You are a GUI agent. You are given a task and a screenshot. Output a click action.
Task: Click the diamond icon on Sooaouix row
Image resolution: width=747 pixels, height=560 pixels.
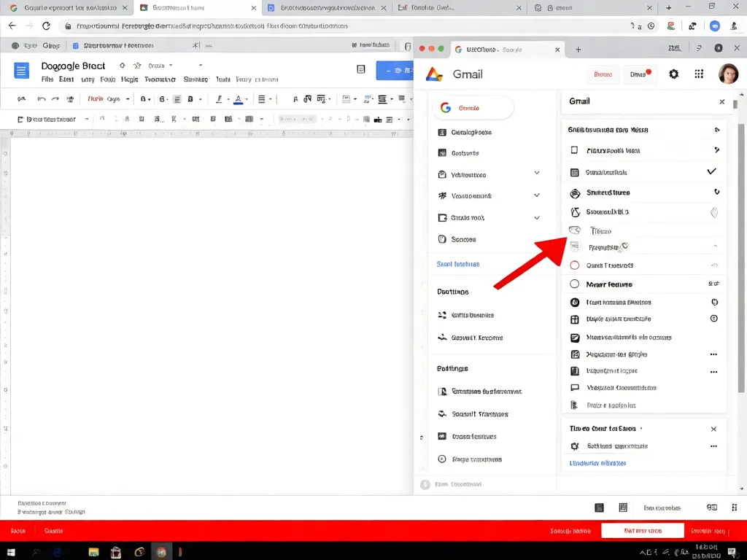[714, 212]
